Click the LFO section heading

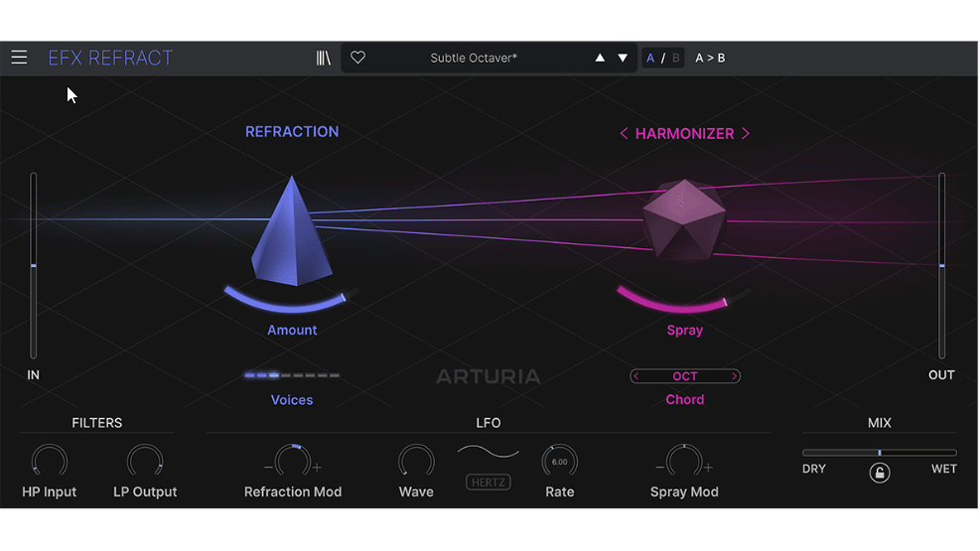click(x=489, y=423)
